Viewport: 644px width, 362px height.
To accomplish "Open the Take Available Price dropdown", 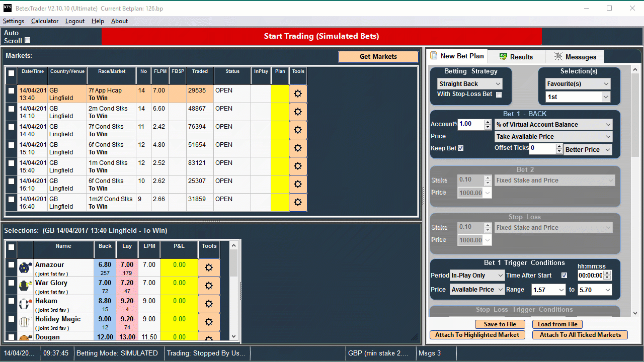I will 553,137.
